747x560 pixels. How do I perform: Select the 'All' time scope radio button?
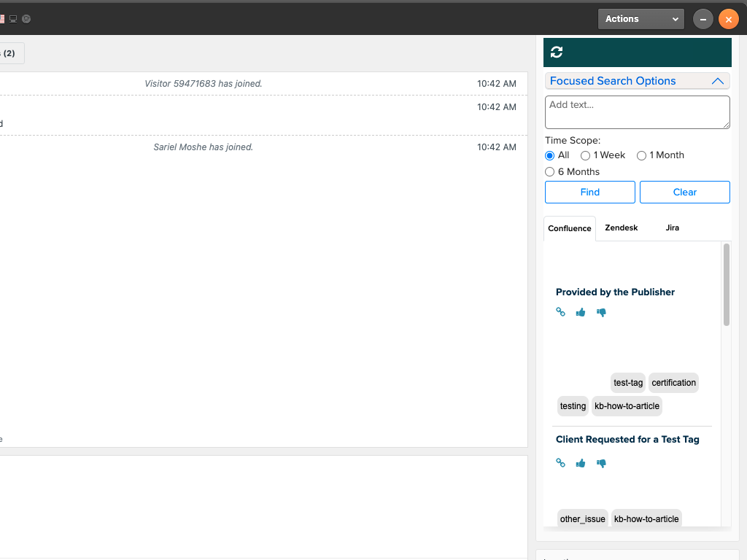[x=550, y=155]
